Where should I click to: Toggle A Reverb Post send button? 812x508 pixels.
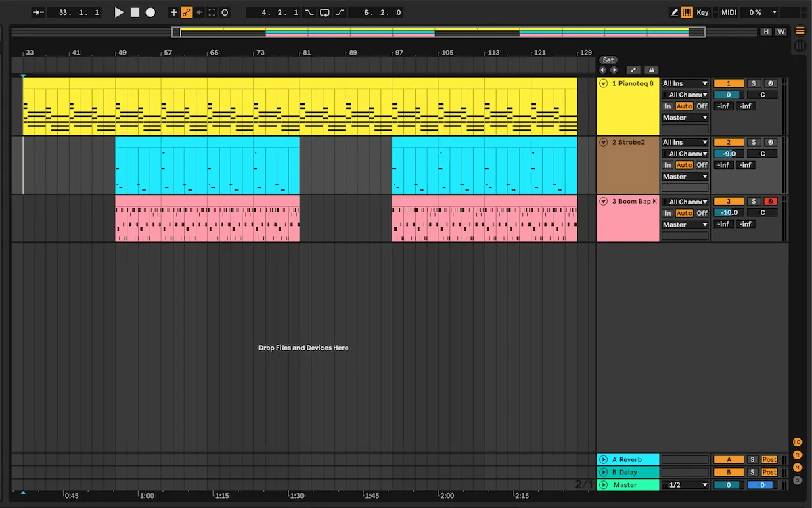[x=769, y=460]
